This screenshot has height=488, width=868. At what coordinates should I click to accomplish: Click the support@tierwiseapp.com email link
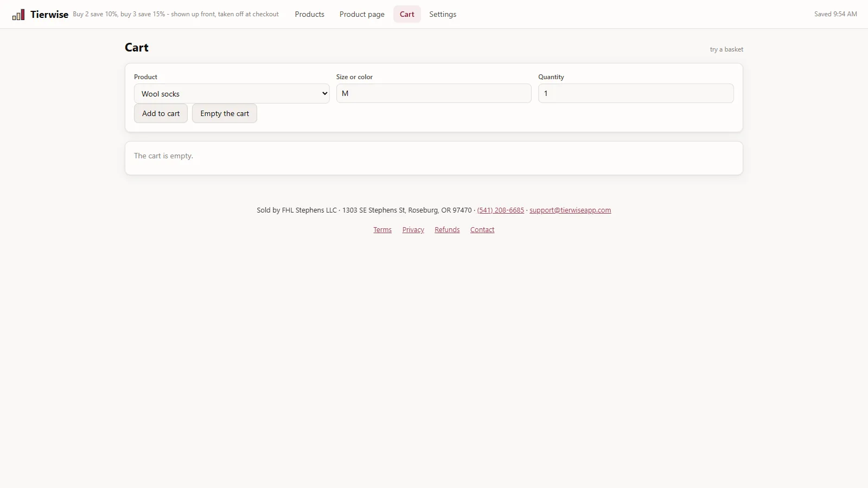tap(570, 210)
